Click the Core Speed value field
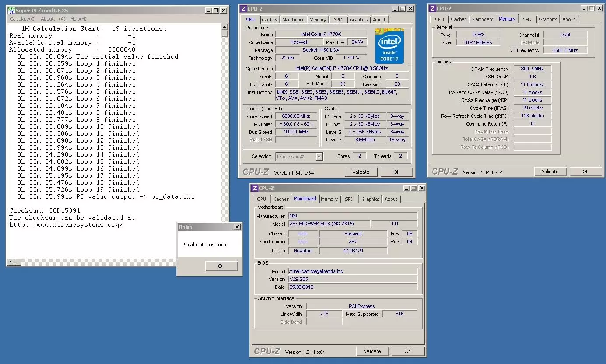This screenshot has height=364, width=606. [296, 116]
